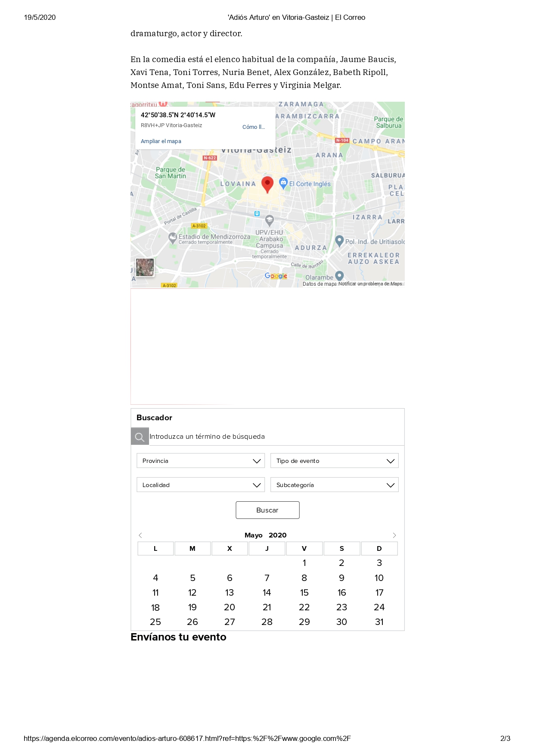Select May 25 in the calendar

click(155, 622)
